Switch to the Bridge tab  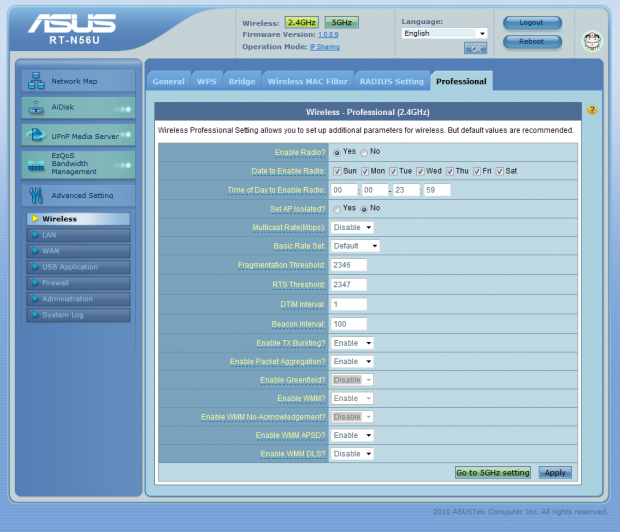pyautogui.click(x=242, y=81)
